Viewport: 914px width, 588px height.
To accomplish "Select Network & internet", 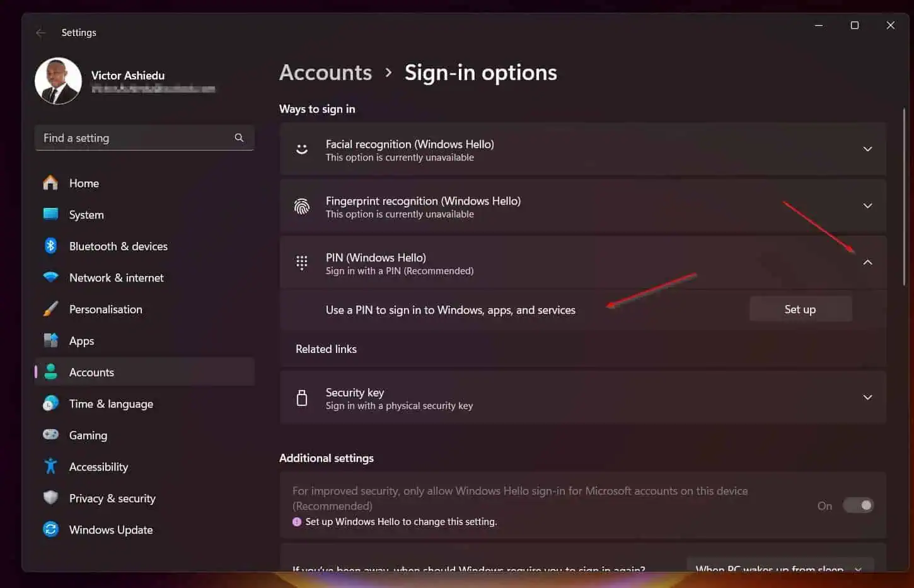I will click(144, 277).
